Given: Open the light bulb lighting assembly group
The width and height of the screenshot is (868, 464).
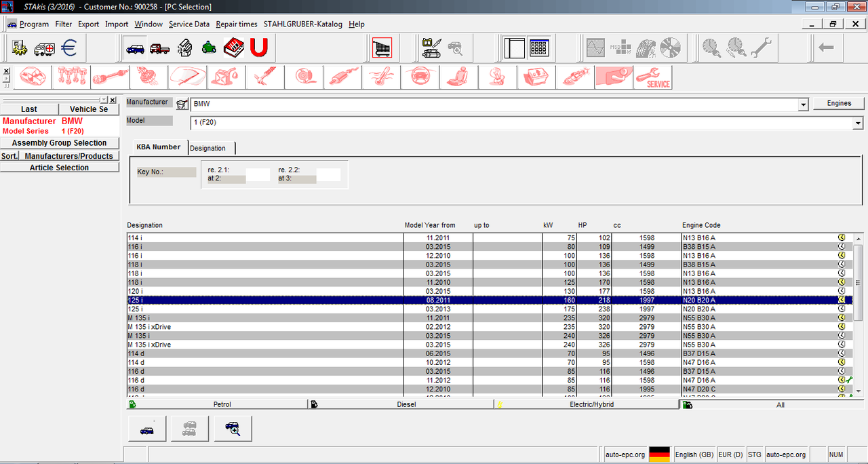Looking at the screenshot, I should pyautogui.click(x=498, y=77).
